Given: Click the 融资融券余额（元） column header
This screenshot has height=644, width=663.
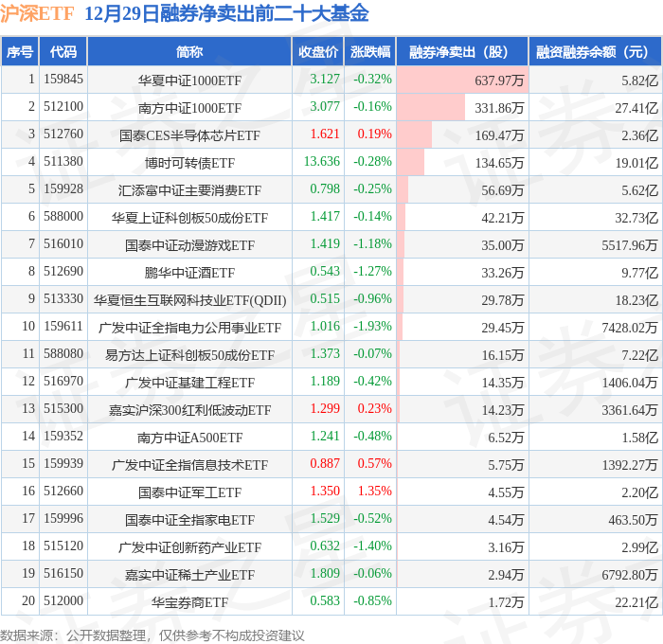Looking at the screenshot, I should pos(595,51).
